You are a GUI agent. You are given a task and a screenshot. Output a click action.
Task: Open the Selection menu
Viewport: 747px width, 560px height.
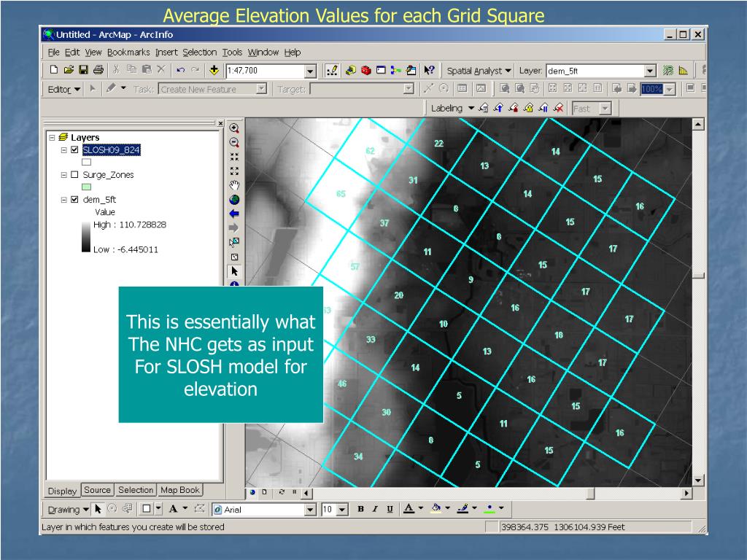point(199,52)
